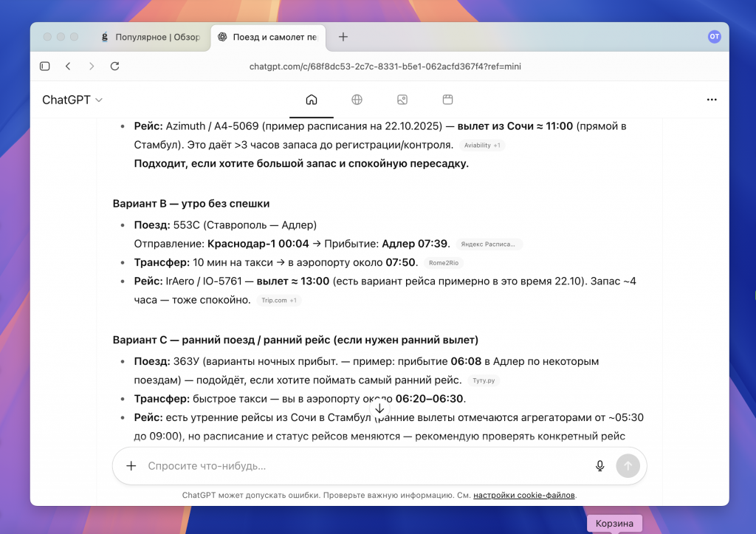Select the 'Поезд и самолет' tab
This screenshot has width=756, height=534.
269,37
